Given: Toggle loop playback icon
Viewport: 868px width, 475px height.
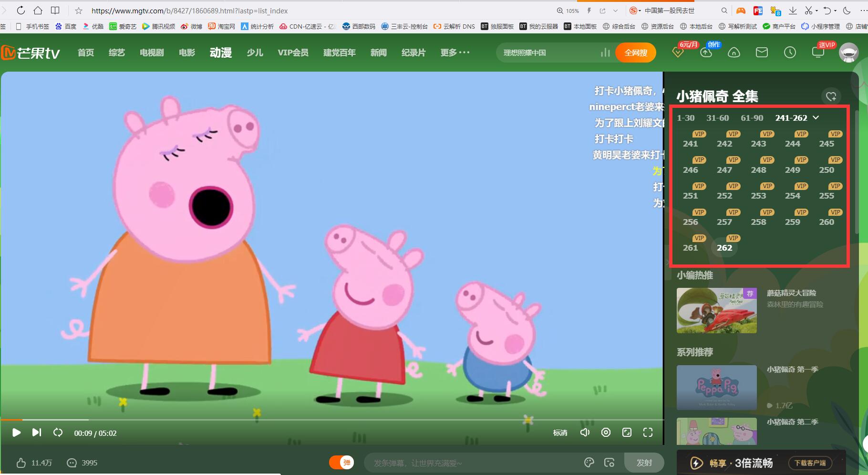Looking at the screenshot, I should pos(58,433).
